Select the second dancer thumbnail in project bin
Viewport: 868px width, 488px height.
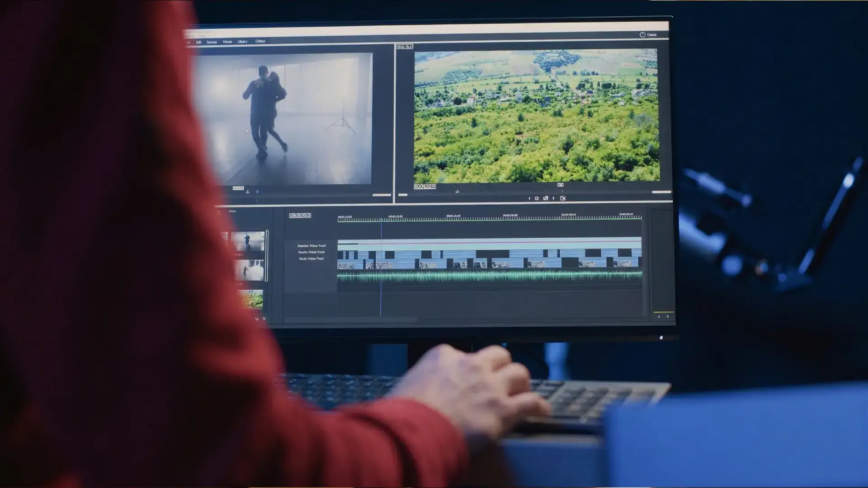[250, 270]
